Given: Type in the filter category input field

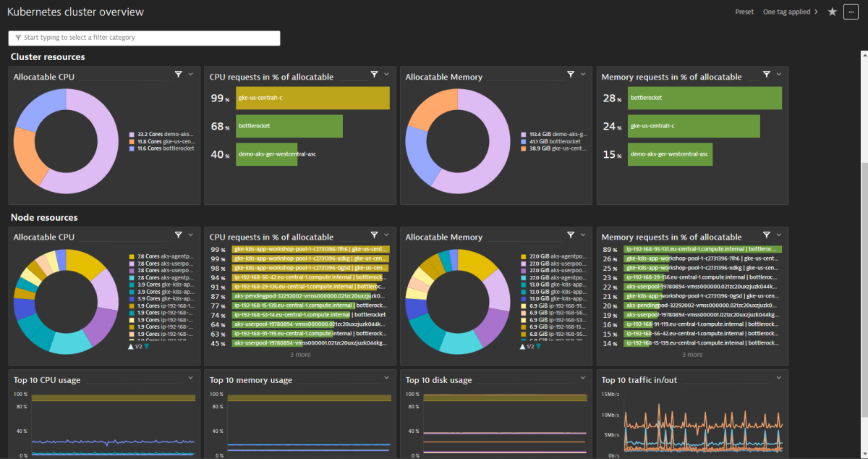Looking at the screenshot, I should (x=145, y=38).
